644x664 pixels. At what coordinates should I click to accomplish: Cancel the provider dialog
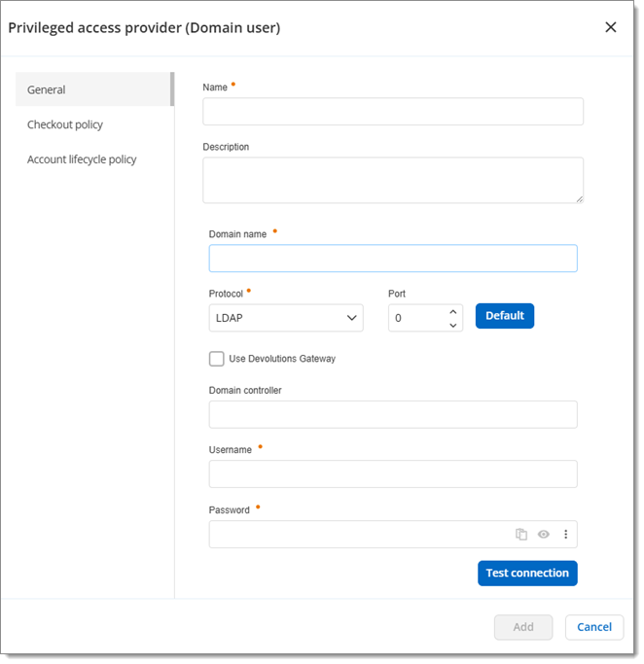coord(594,627)
